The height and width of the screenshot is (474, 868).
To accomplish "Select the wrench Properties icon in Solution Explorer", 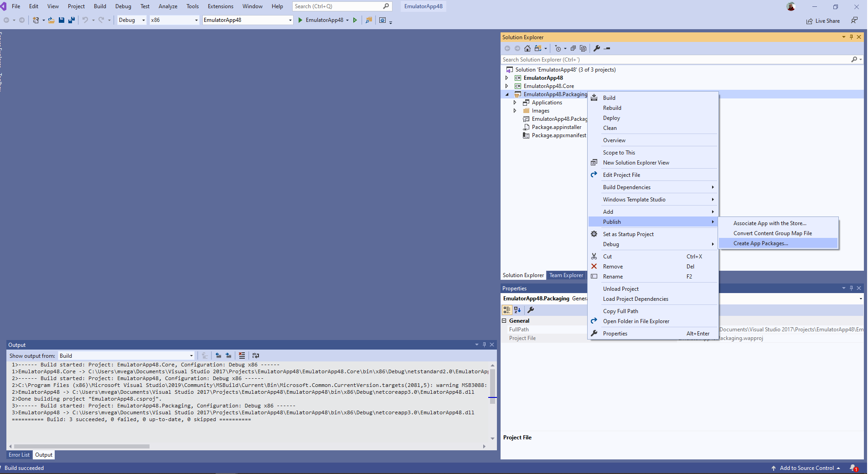I will 597,48.
